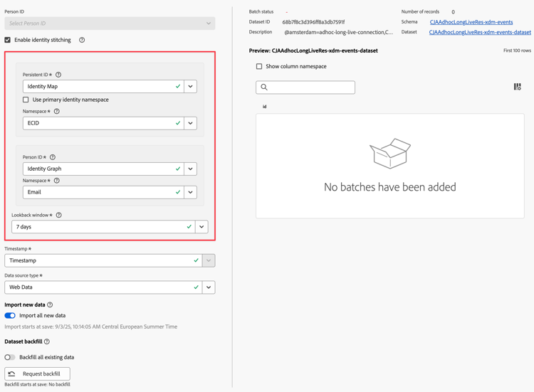Click 'First 100 rows' text
This screenshot has width=534, height=392.
(517, 51)
